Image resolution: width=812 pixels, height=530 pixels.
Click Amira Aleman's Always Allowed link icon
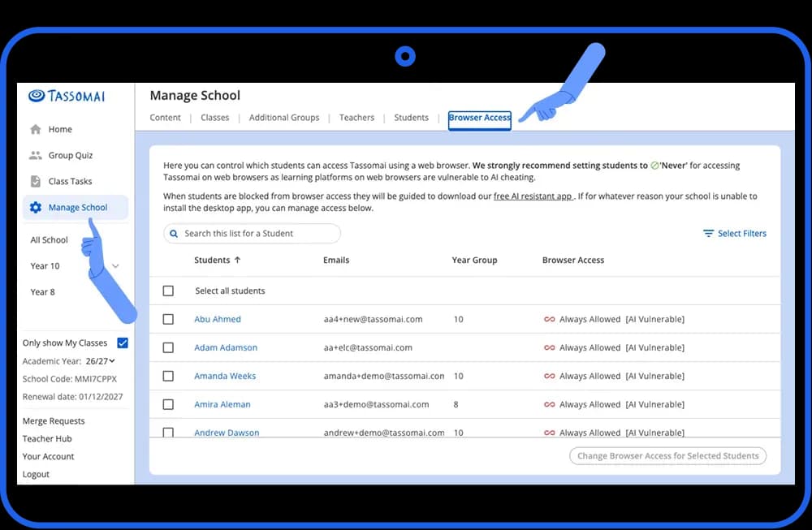point(550,405)
